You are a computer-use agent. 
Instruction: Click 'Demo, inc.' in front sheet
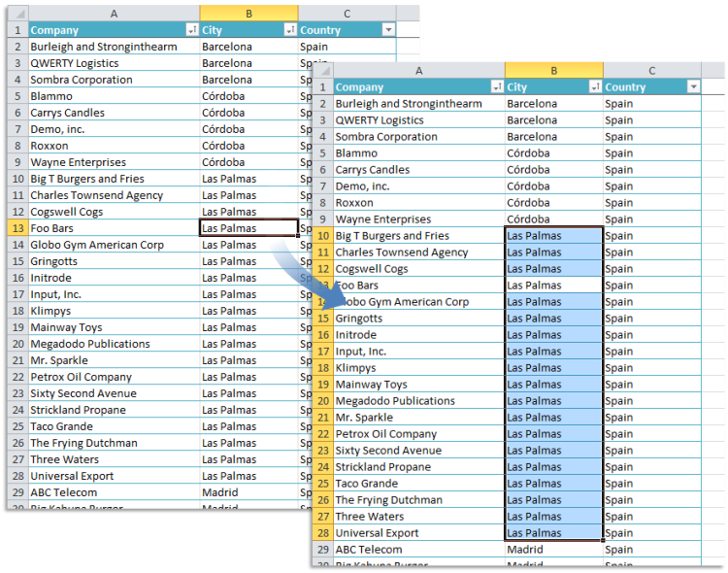(x=418, y=185)
